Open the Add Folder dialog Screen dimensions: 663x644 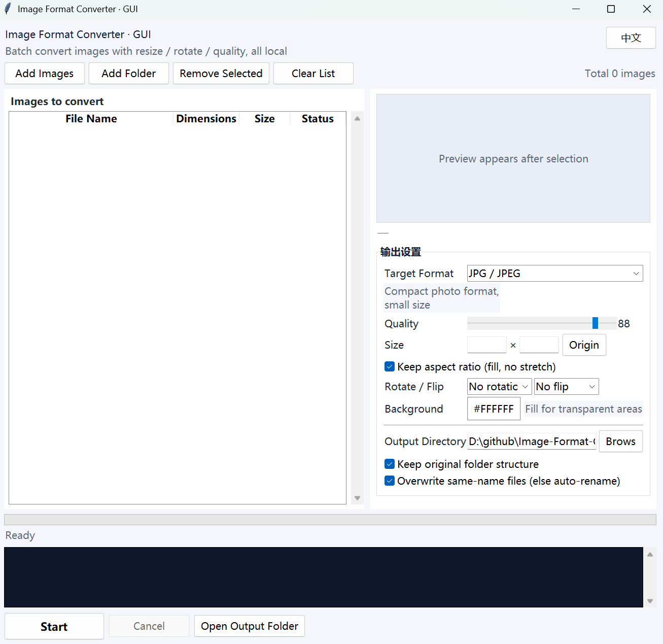pyautogui.click(x=129, y=74)
